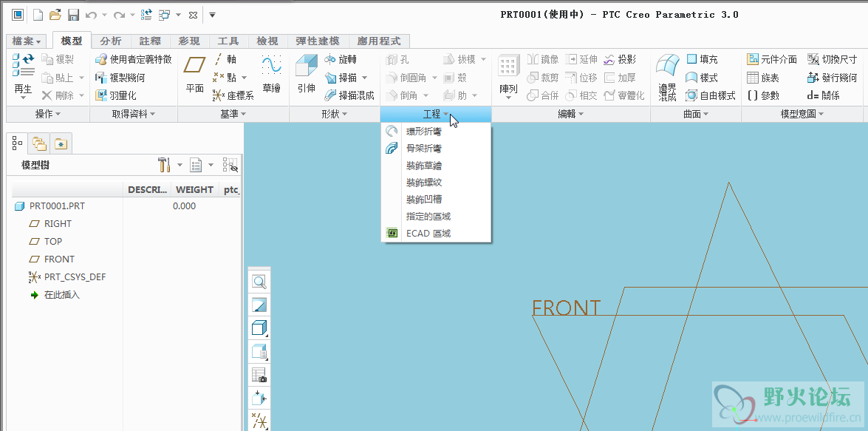Select the Plane (平面) datum tool

pos(194,74)
